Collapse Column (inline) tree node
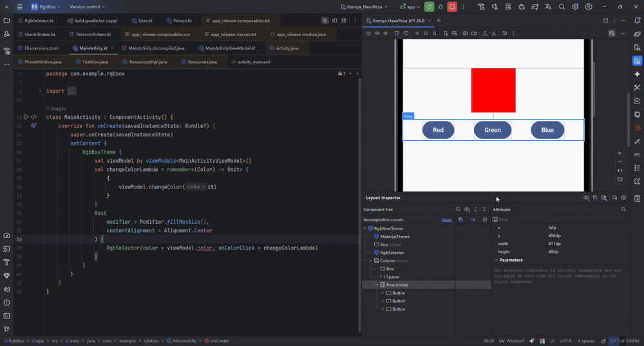This screenshot has height=346, width=644. (x=370, y=260)
